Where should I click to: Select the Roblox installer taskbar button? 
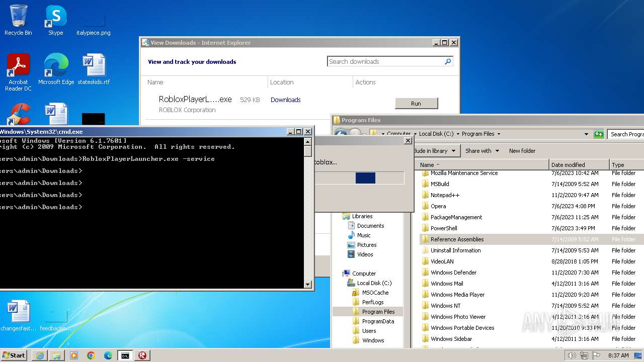142,355
